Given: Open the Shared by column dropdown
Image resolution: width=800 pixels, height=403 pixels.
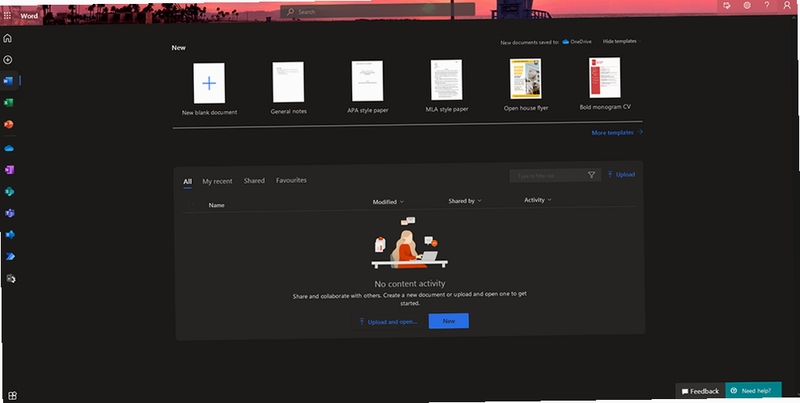Looking at the screenshot, I should pyautogui.click(x=465, y=201).
